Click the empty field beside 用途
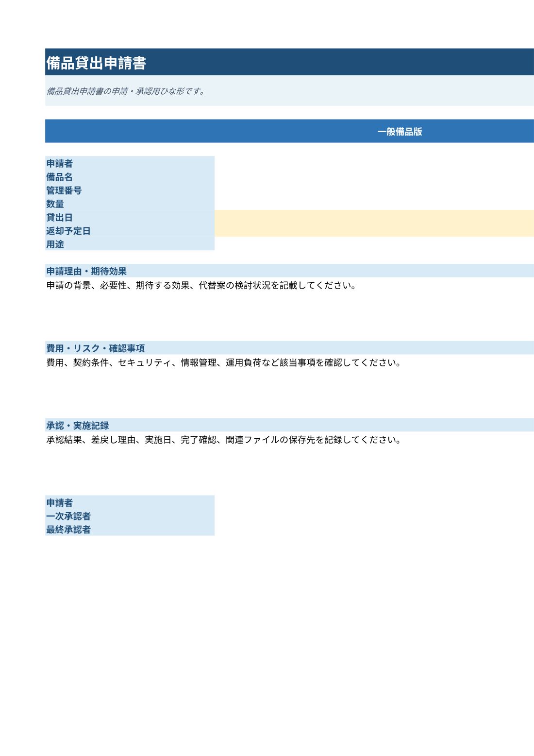The width and height of the screenshot is (534, 756). pos(374,244)
